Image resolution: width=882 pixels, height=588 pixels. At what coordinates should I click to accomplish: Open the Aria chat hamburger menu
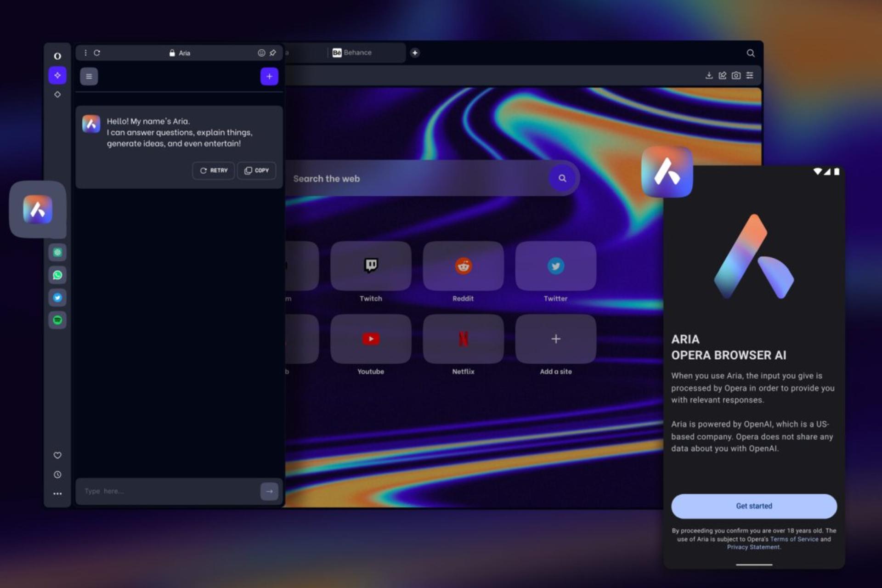[x=89, y=76]
